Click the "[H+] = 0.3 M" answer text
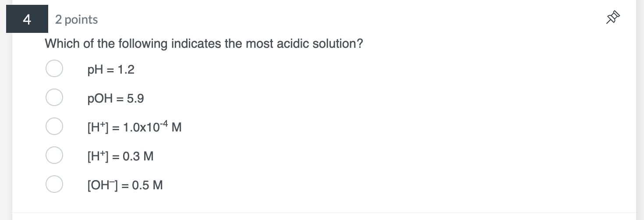Screen dimensions: 644x220 click(x=120, y=156)
